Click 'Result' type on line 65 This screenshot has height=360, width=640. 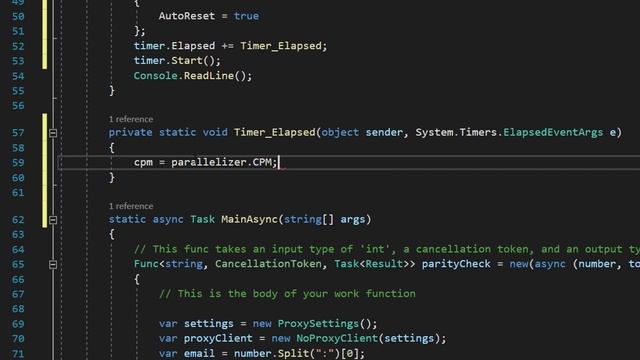pyautogui.click(x=384, y=264)
